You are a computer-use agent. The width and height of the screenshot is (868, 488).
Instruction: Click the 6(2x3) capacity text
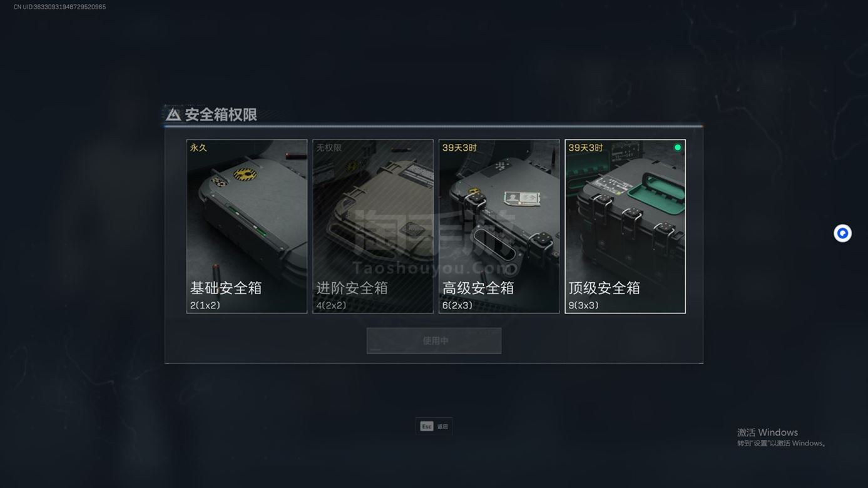(457, 305)
